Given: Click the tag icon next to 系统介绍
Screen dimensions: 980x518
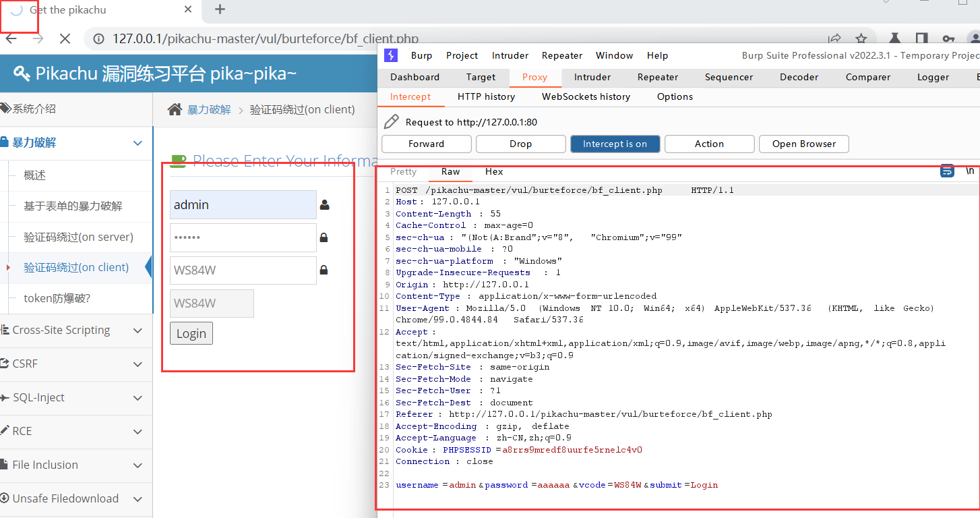Looking at the screenshot, I should tap(5, 108).
